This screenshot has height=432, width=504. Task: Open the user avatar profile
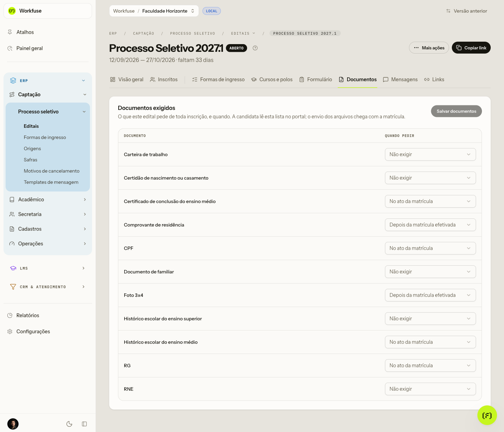point(13,424)
